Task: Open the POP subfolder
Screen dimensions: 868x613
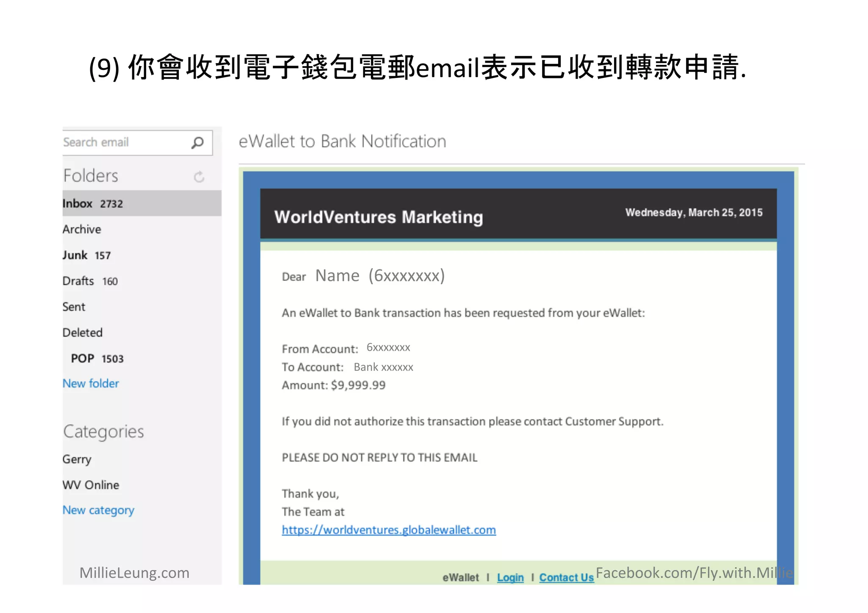Action: click(97, 358)
